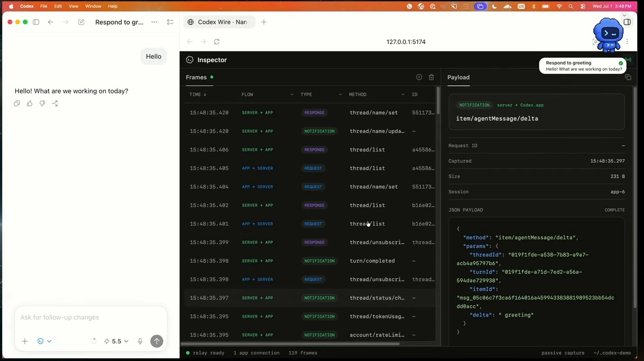Go back in Codex thread navigation
Screen dimensions: 644x361
(x=51, y=22)
